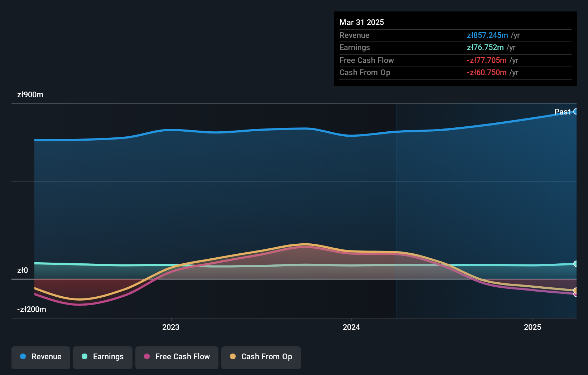This screenshot has width=588, height=375.
Task: Click the Cash From Op label in tooltip
Action: tap(365, 72)
